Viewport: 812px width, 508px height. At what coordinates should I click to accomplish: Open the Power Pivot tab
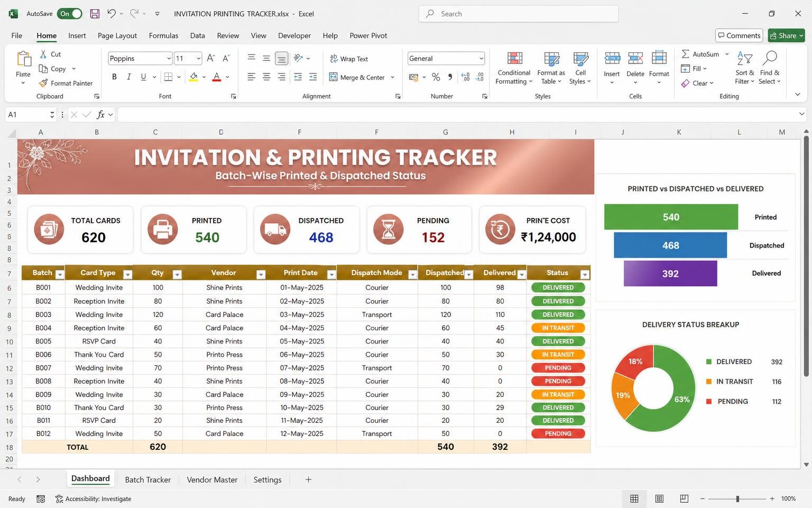click(368, 35)
